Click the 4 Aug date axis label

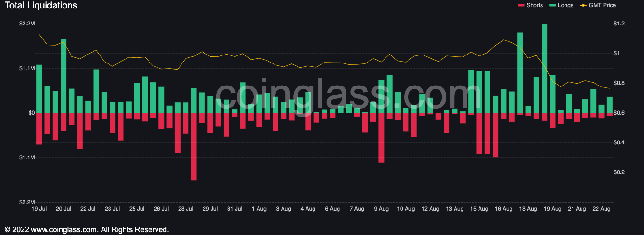click(307, 208)
